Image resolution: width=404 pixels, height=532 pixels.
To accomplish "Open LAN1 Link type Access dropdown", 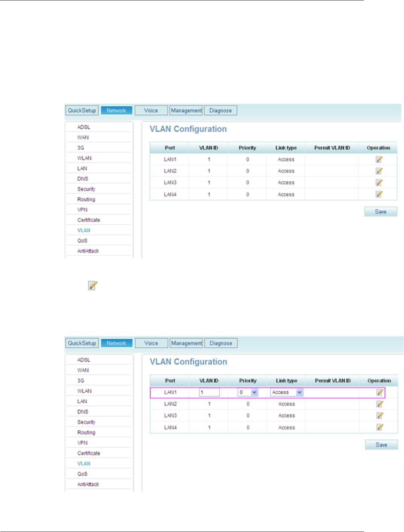I will click(287, 392).
